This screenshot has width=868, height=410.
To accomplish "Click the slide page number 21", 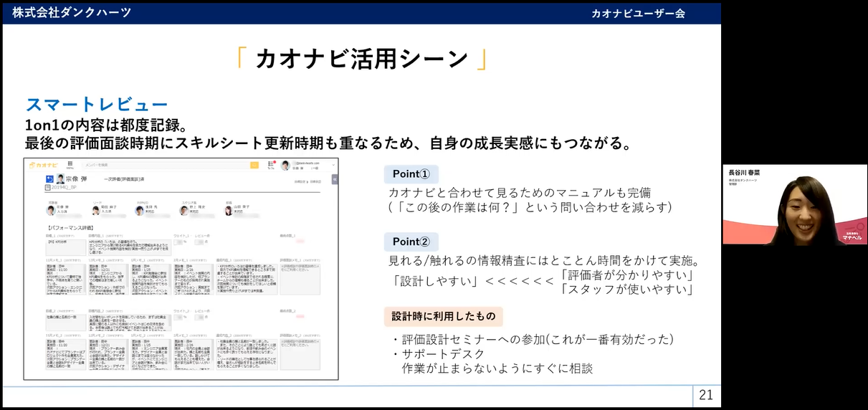I will [x=706, y=395].
